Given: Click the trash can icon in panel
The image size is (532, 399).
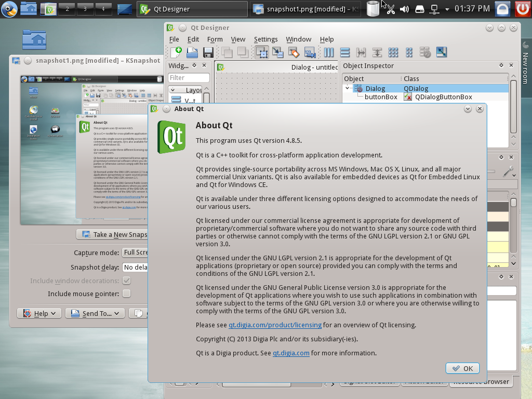Looking at the screenshot, I should click(373, 9).
